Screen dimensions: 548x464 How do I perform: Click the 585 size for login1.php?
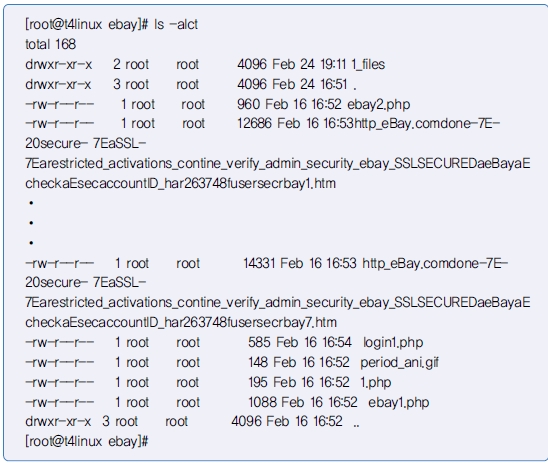click(259, 342)
